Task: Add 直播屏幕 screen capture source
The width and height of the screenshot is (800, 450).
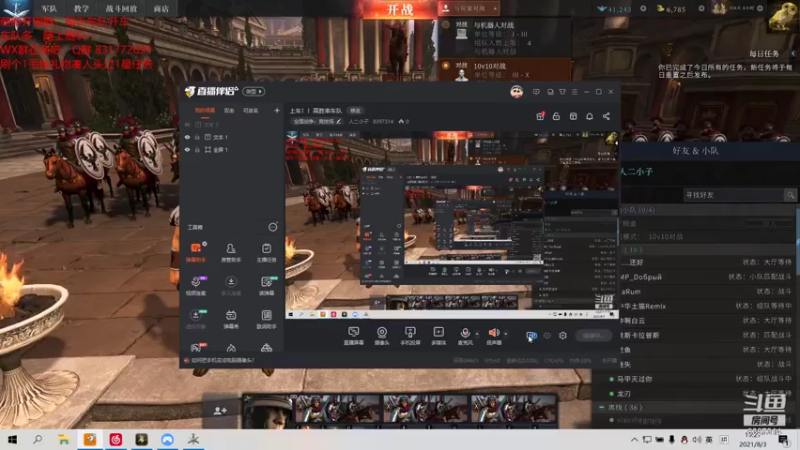Action: (x=353, y=336)
